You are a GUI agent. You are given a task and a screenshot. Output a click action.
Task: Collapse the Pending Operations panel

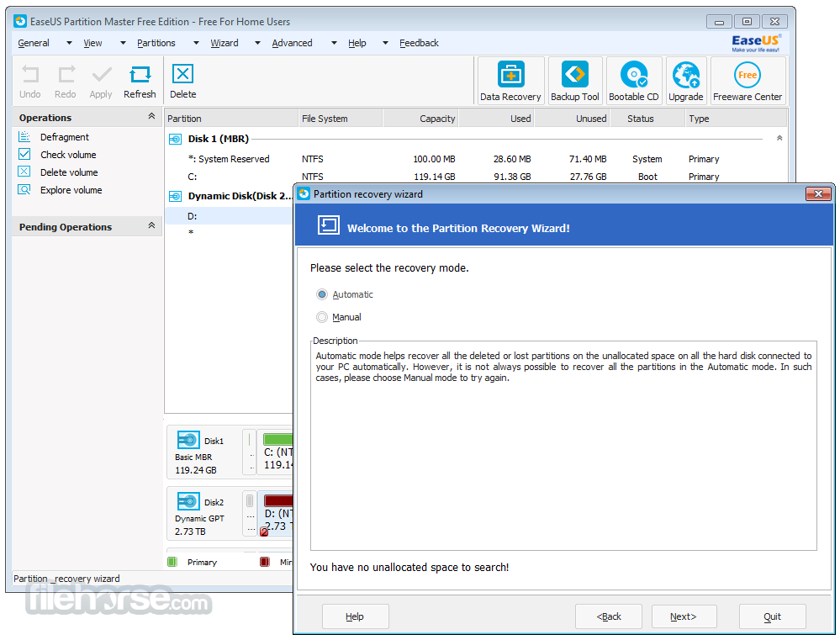click(x=151, y=225)
